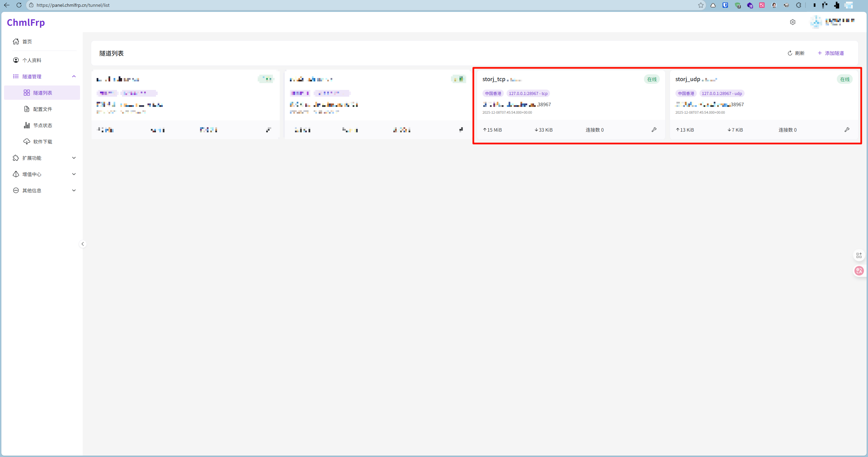Select 配置文件 in the sidebar
This screenshot has width=868, height=457.
pyautogui.click(x=43, y=109)
